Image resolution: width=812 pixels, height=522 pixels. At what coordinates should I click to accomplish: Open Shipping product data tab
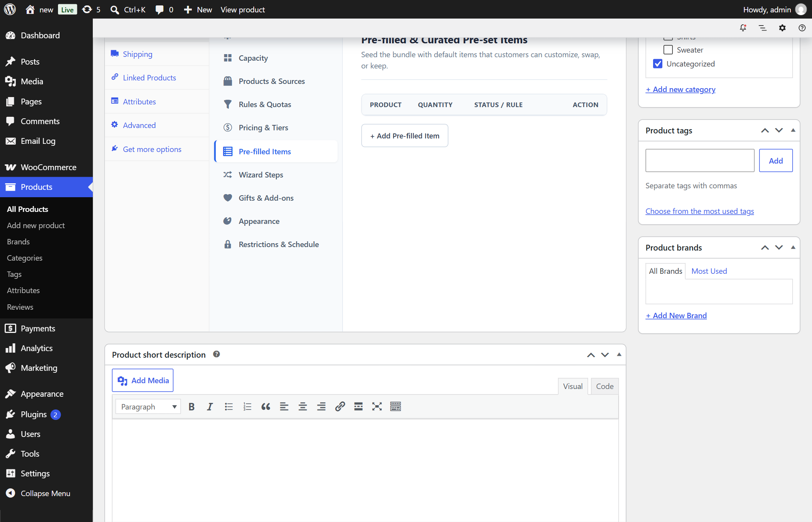[157, 54]
